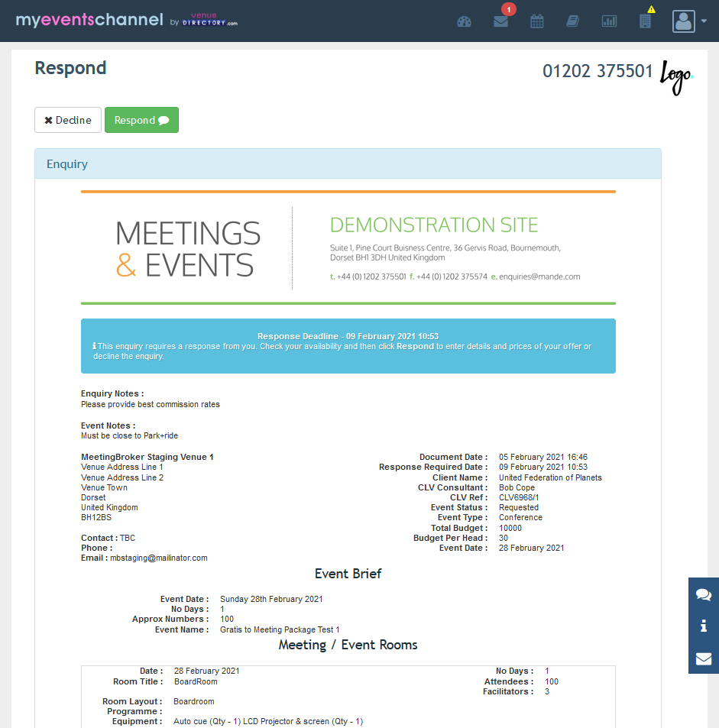Click the green Respond button
The width and height of the screenshot is (719, 728).
(x=141, y=120)
